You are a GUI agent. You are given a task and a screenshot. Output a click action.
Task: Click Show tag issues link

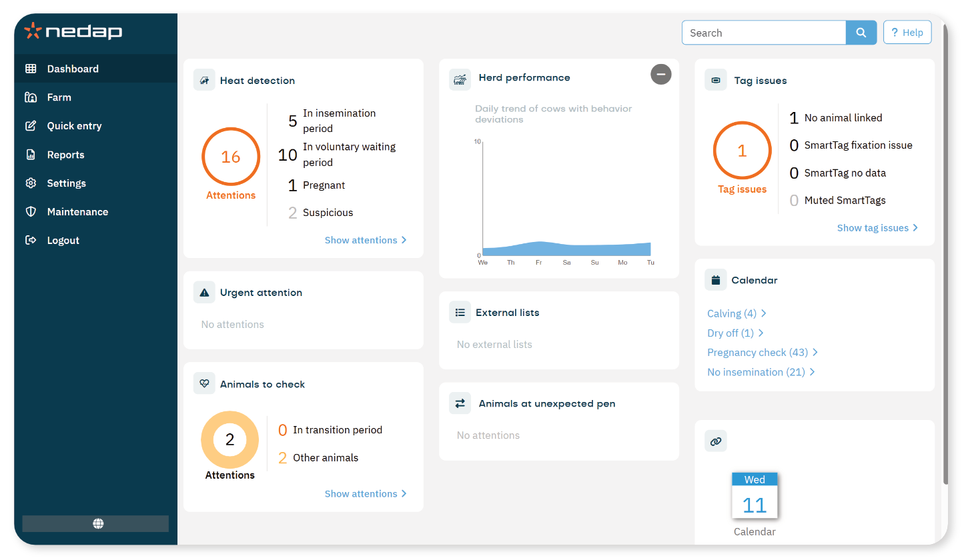pyautogui.click(x=877, y=228)
